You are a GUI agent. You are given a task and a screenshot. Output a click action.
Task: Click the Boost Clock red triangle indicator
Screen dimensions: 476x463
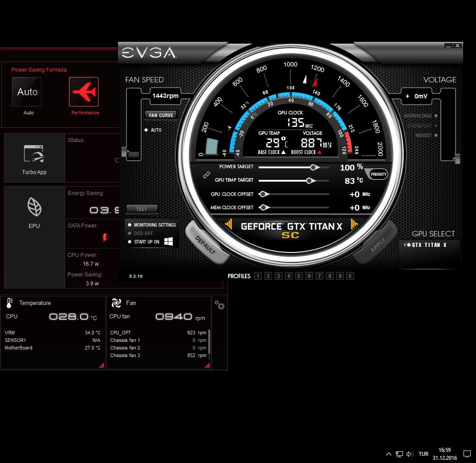pyautogui.click(x=319, y=152)
